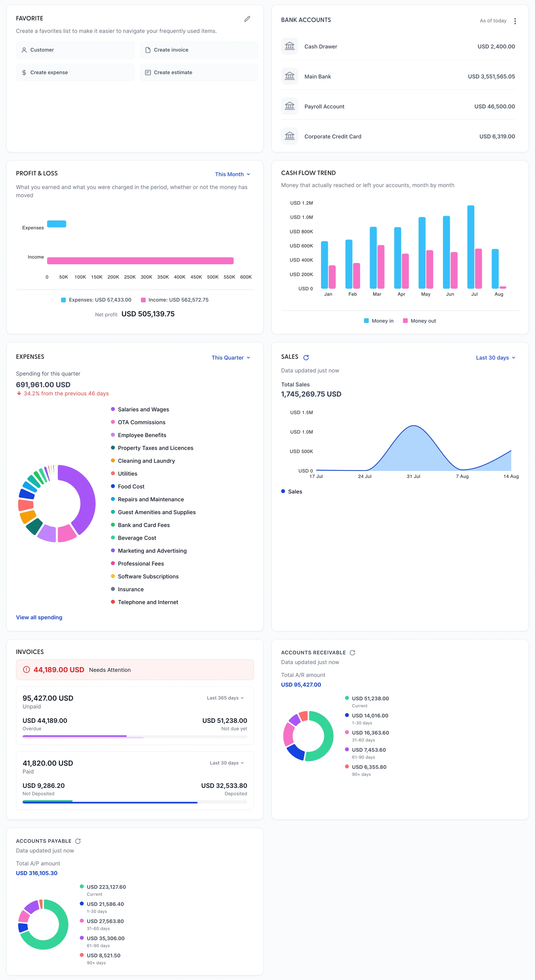Click the dollar icon on Create expense
This screenshot has height=980, width=535.
click(x=24, y=72)
